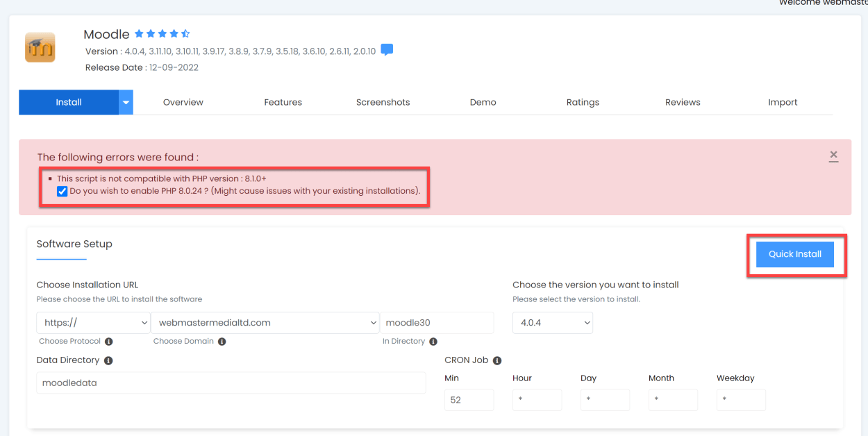The image size is (868, 436).
Task: Click info icon next to Data Directory
Action: 108,360
